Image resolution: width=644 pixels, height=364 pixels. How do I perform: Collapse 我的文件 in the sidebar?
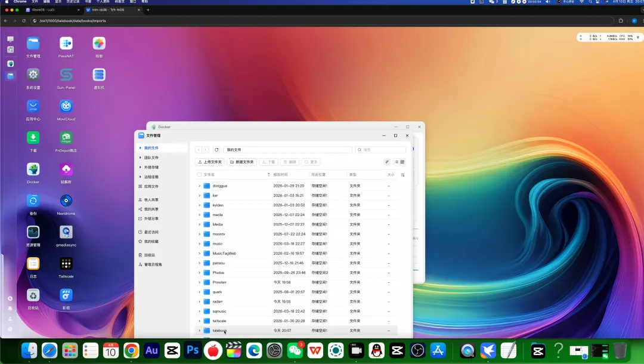tap(140, 148)
